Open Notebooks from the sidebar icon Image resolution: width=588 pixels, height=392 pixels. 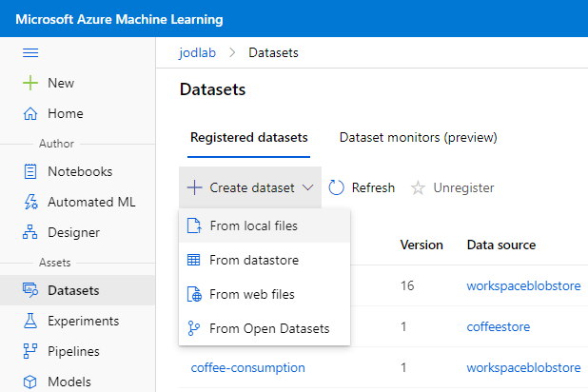[x=30, y=172]
